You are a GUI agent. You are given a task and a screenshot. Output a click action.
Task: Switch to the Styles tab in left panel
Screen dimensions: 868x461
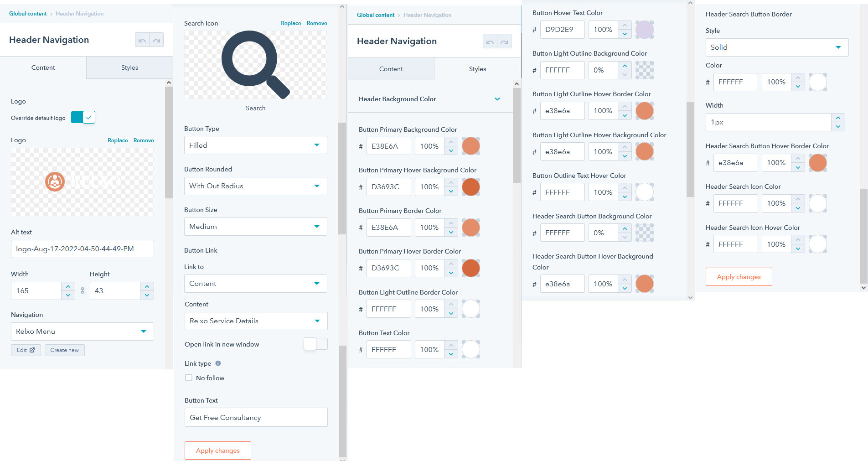(x=129, y=67)
